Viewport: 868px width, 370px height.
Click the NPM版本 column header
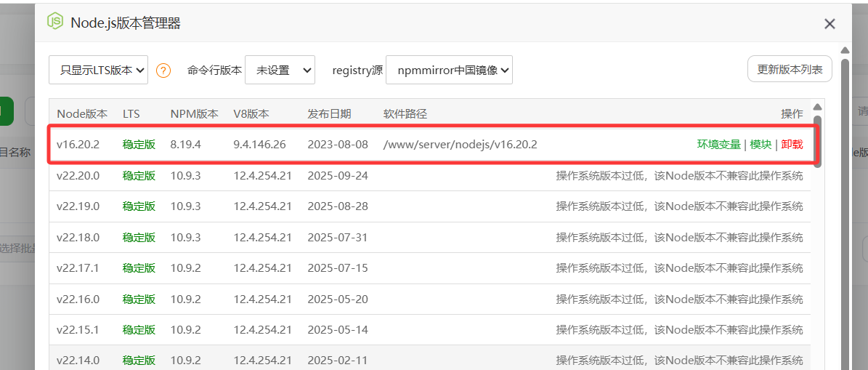click(195, 114)
